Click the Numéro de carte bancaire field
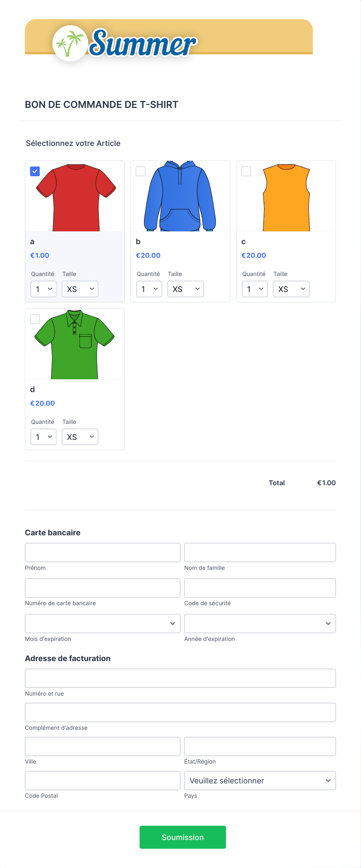This screenshot has width=361, height=868. 102,588
